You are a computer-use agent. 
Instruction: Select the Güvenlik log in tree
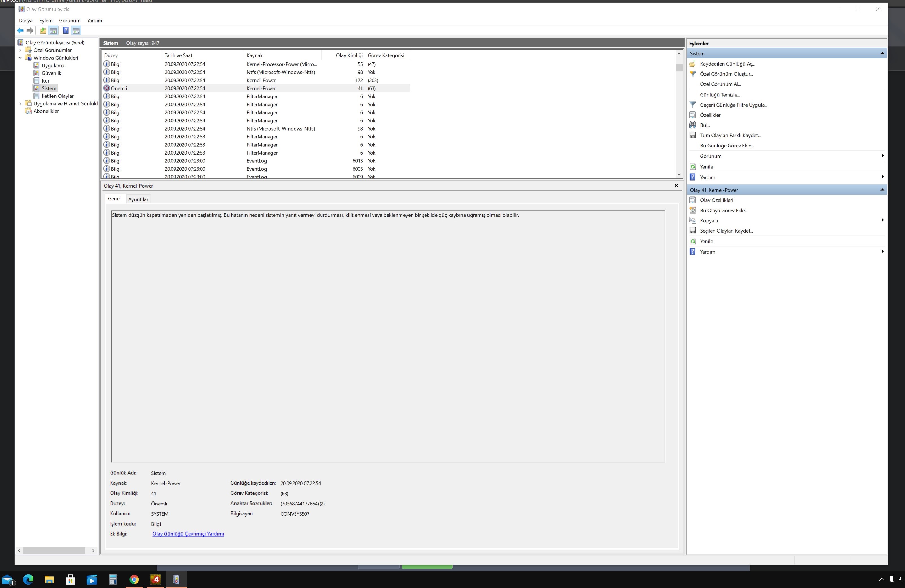point(51,73)
